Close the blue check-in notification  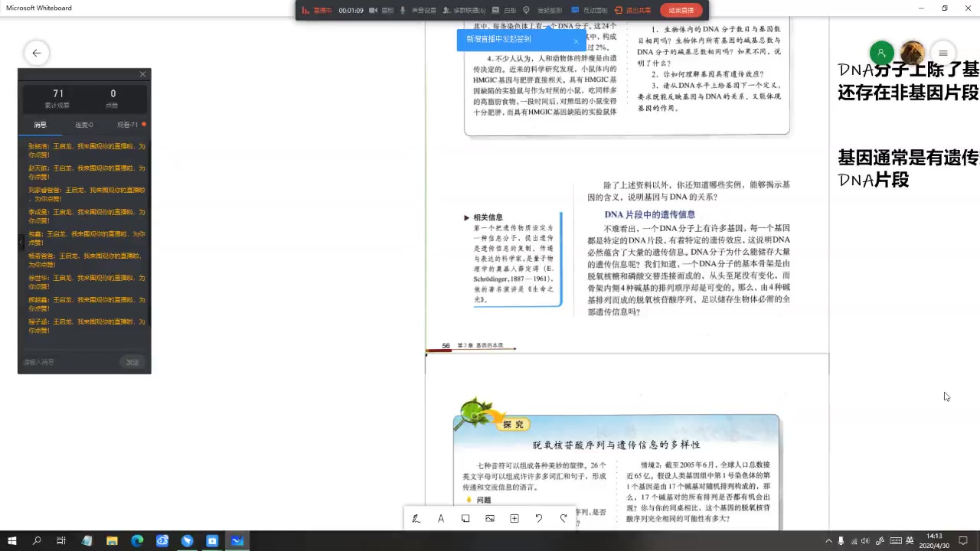tap(576, 41)
